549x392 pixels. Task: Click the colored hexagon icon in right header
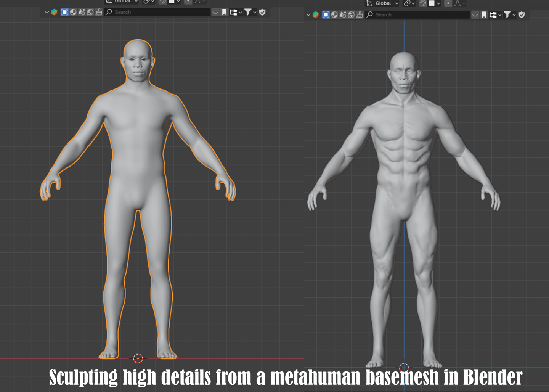[316, 15]
